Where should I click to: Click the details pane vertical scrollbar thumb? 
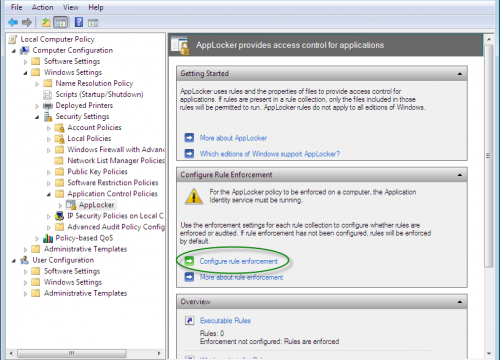[x=489, y=156]
